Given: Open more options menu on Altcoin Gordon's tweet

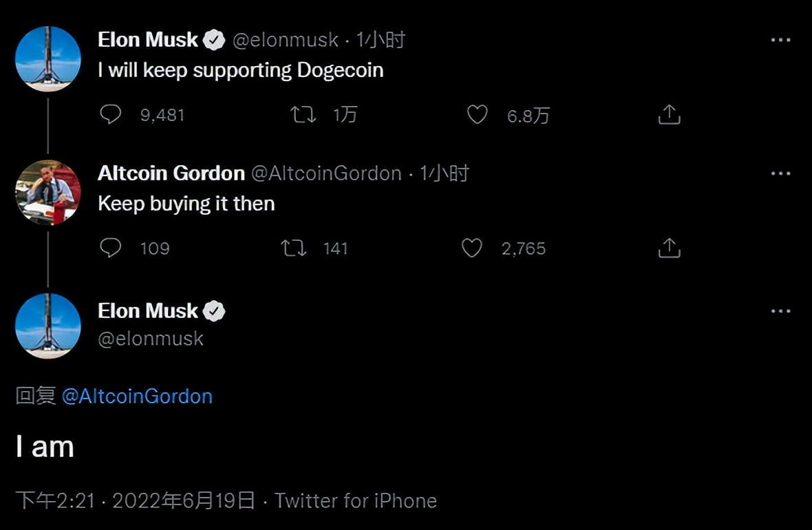Looking at the screenshot, I should [780, 173].
